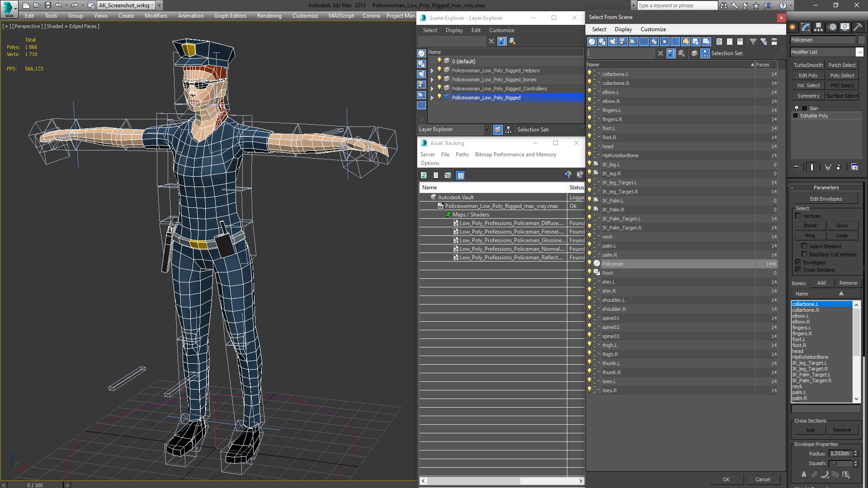Click the Edit Envelopes button
Screen dimensions: 868x488
(x=826, y=199)
